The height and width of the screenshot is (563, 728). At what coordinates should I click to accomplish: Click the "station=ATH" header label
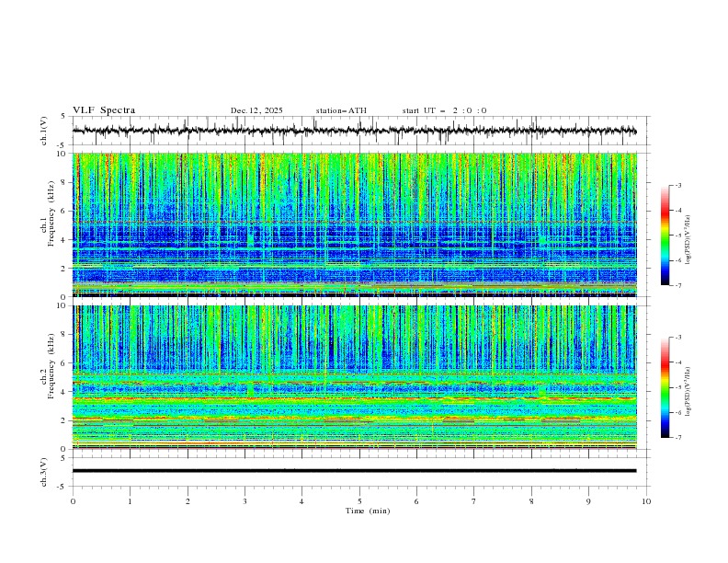(x=341, y=110)
